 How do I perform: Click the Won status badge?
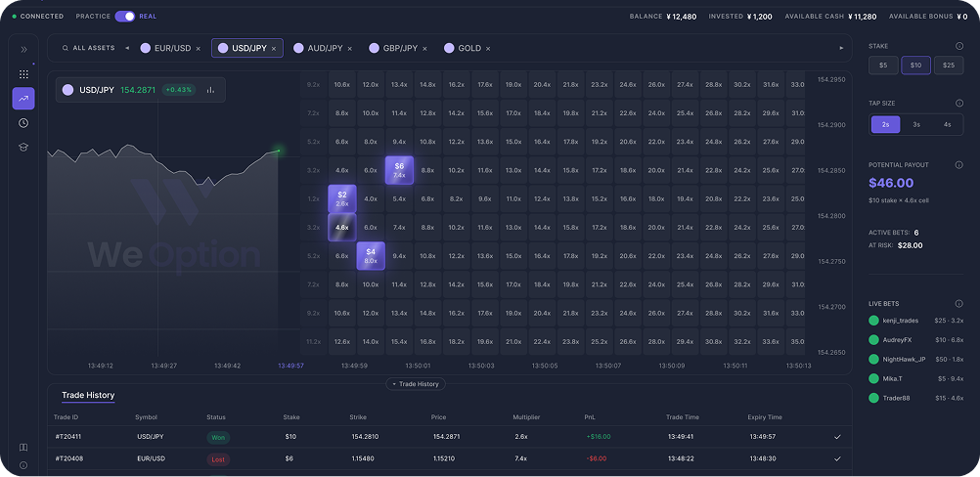tap(218, 437)
